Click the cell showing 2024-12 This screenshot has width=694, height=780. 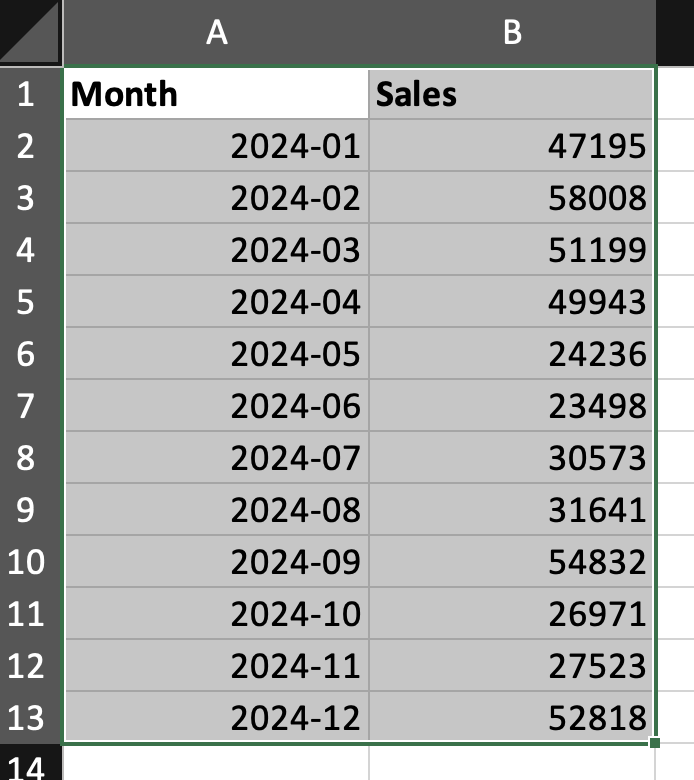click(216, 718)
